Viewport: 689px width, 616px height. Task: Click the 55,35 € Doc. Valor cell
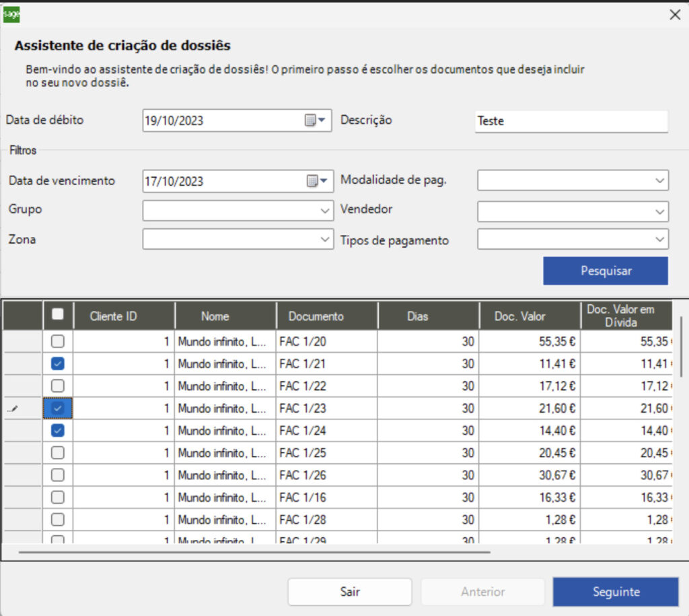coord(530,341)
